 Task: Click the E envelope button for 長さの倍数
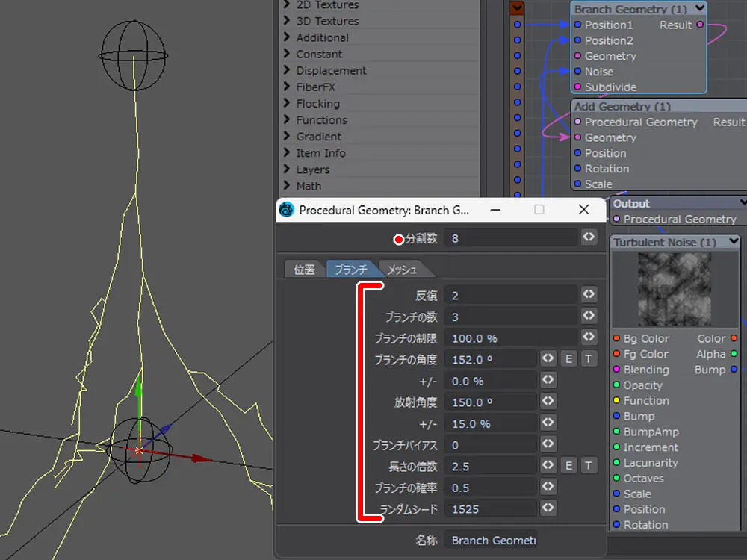(x=568, y=466)
